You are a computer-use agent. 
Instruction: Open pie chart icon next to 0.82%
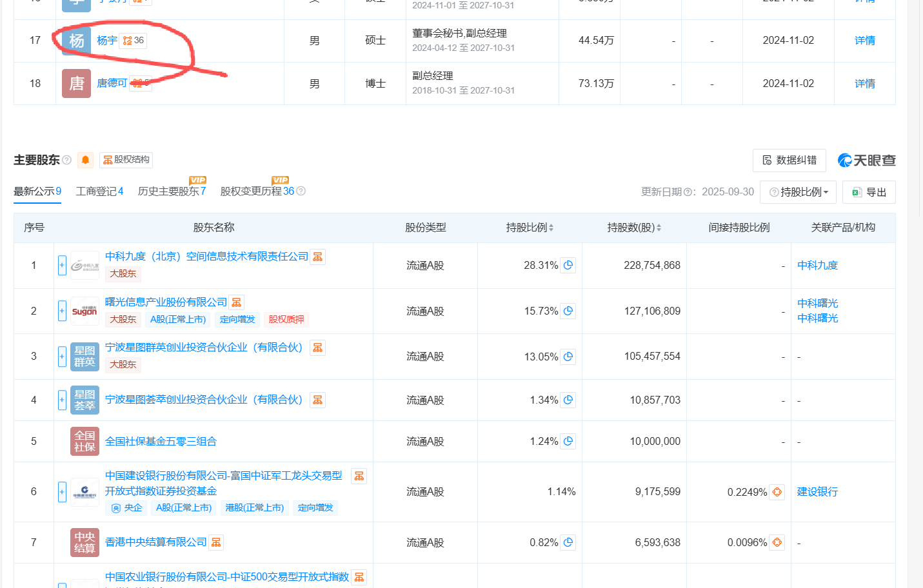point(568,542)
